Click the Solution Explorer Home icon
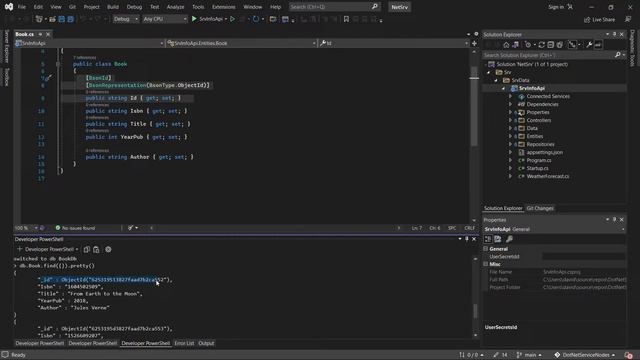This screenshot has height=360, width=640. (x=506, y=45)
